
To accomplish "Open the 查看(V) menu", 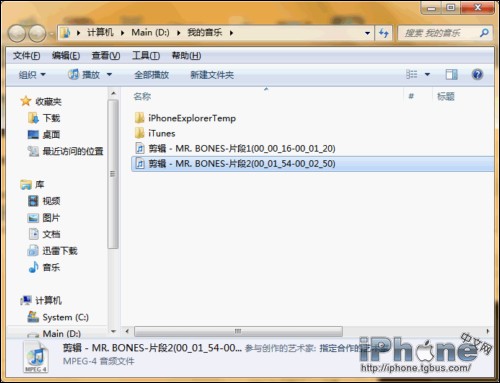I will pos(106,56).
